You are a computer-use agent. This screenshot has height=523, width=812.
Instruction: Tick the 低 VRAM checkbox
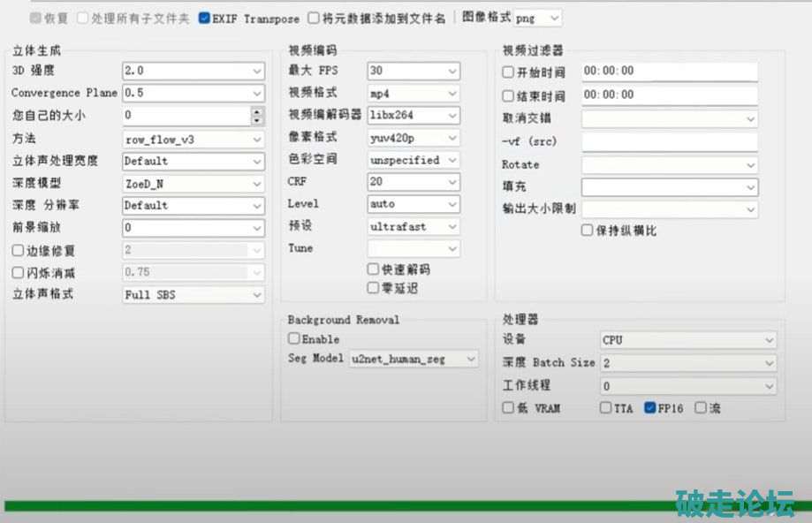pos(508,408)
